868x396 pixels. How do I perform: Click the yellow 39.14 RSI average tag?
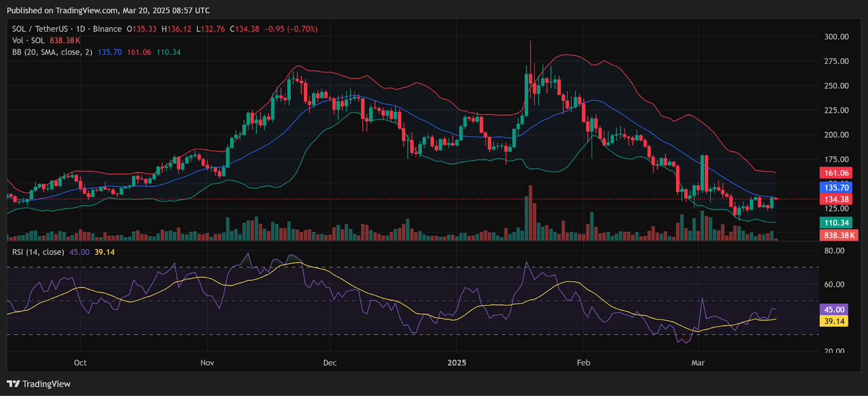point(834,321)
